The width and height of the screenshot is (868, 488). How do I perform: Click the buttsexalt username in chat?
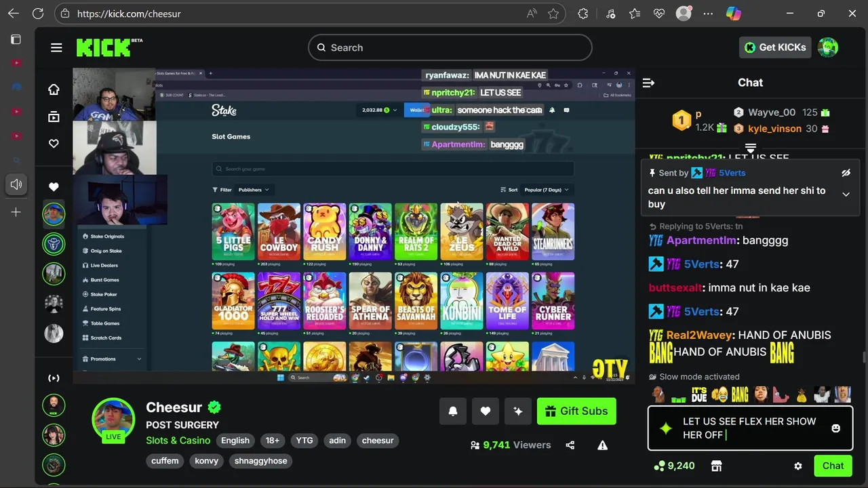coord(675,288)
